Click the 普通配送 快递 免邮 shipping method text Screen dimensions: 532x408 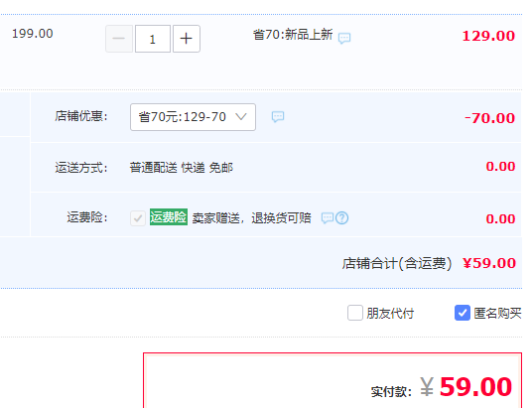click(182, 168)
